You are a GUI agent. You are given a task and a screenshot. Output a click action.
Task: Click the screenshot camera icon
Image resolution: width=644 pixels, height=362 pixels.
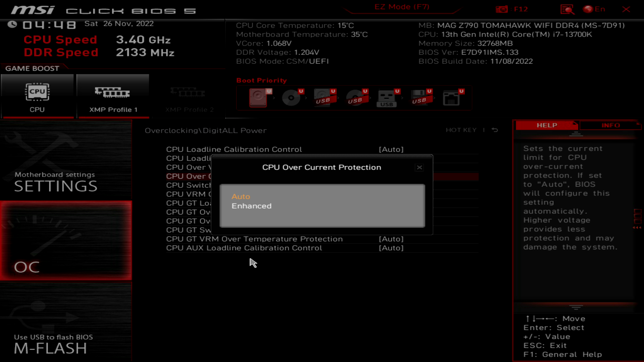(x=501, y=9)
